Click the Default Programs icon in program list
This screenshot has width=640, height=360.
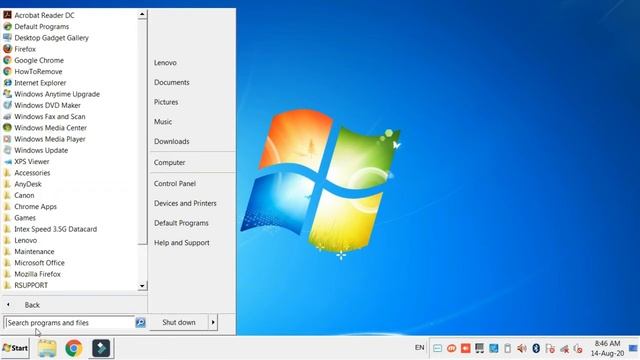tap(7, 27)
